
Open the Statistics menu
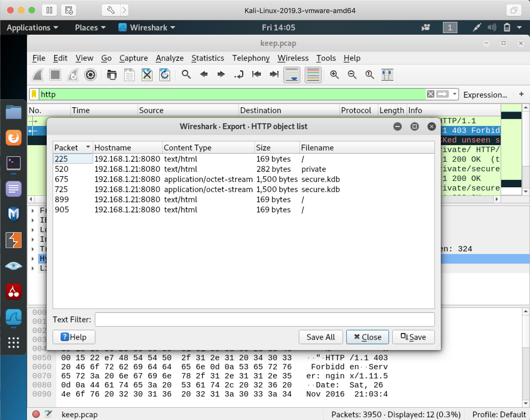pyautogui.click(x=207, y=58)
